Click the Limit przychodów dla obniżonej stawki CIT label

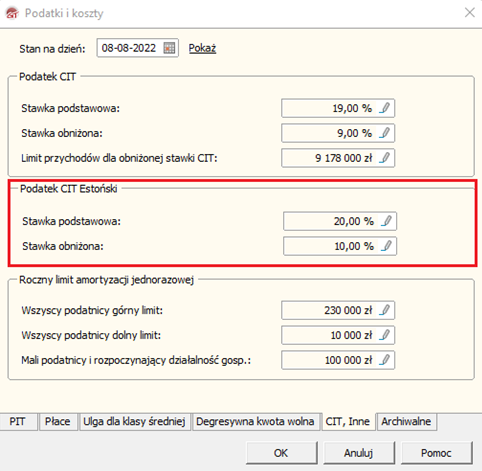(119, 158)
